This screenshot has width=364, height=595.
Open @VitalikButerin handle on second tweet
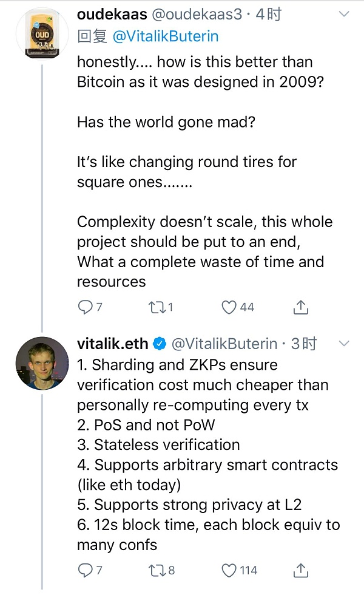pos(224,344)
